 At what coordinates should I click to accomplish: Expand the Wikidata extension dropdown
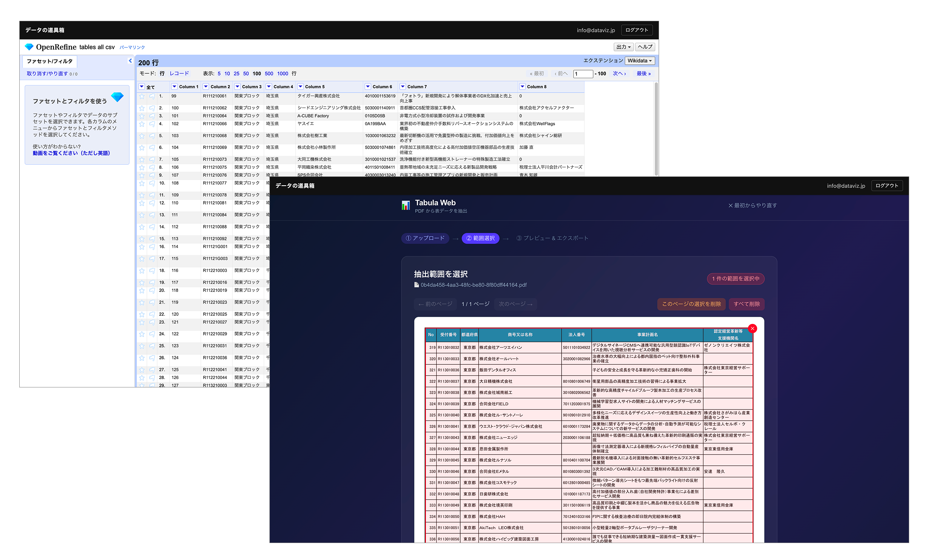(639, 61)
